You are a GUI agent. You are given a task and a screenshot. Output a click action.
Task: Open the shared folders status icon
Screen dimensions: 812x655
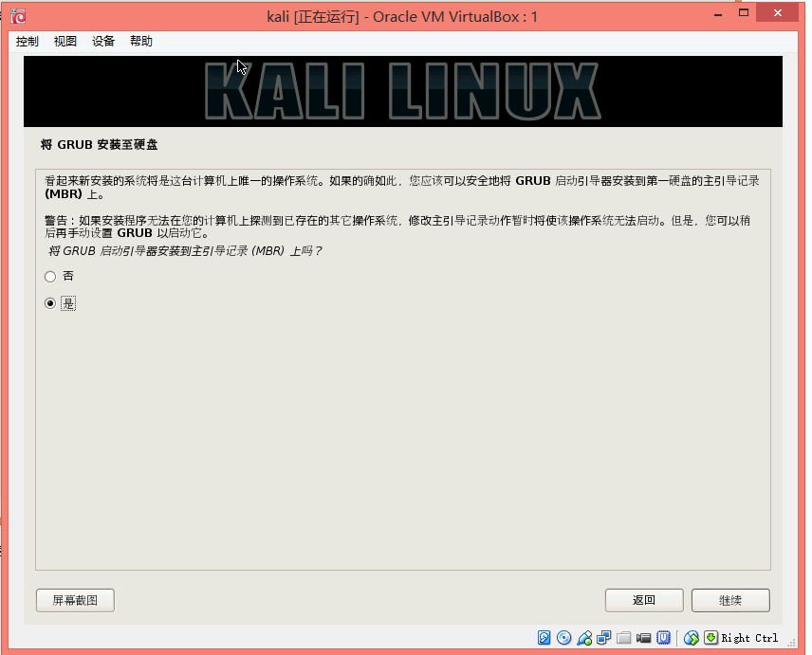(623, 637)
